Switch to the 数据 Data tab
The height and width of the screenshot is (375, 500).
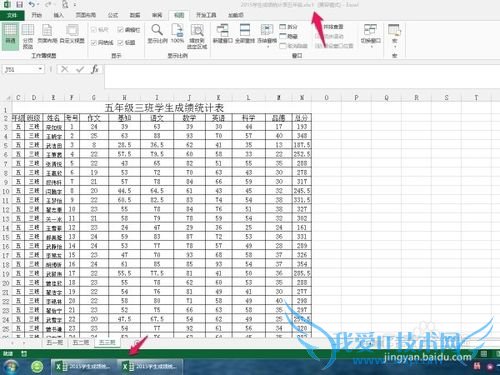pyautogui.click(x=135, y=15)
